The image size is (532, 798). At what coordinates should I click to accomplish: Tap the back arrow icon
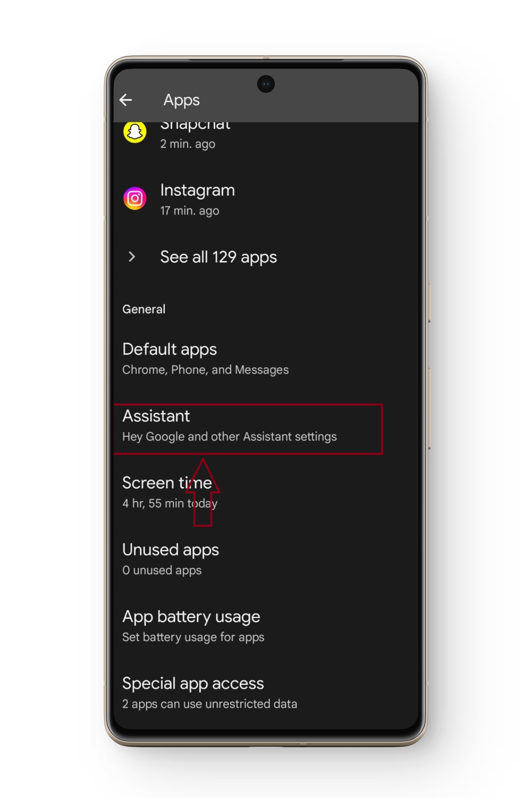(125, 100)
